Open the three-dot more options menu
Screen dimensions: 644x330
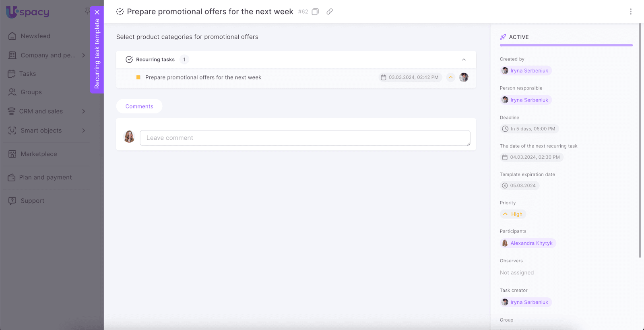(x=630, y=12)
